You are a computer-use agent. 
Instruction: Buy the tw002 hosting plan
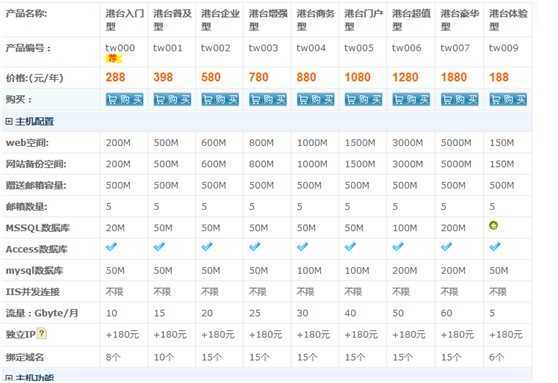click(x=220, y=100)
